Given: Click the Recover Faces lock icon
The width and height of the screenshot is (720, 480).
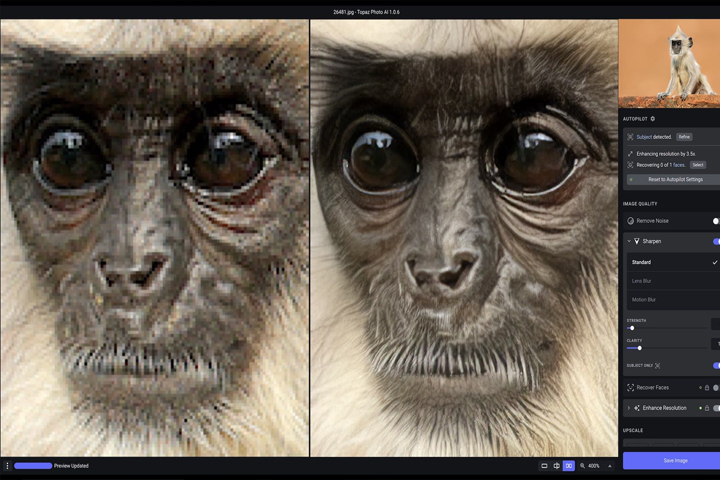Looking at the screenshot, I should click(707, 388).
